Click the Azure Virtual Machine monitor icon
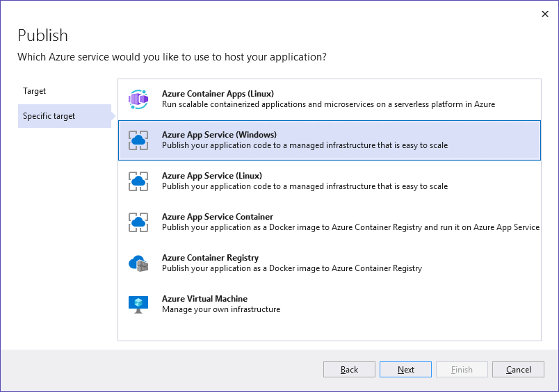 click(x=138, y=304)
